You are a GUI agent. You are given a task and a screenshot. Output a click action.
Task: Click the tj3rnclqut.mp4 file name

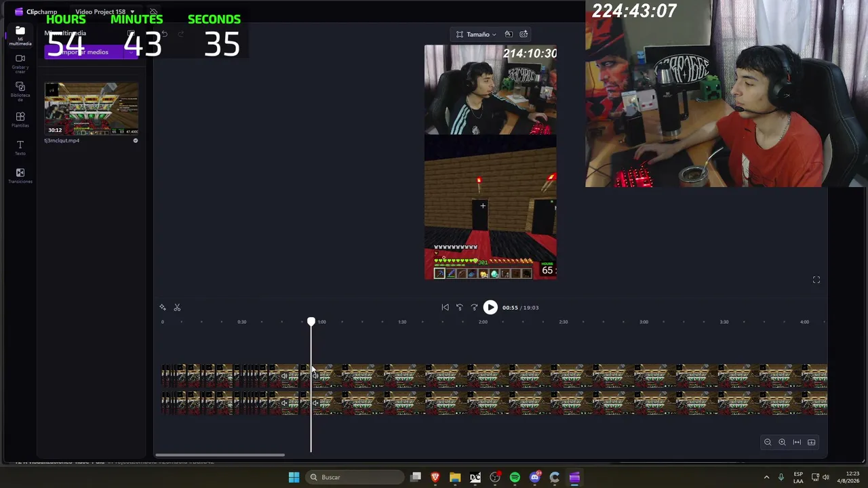pos(62,141)
